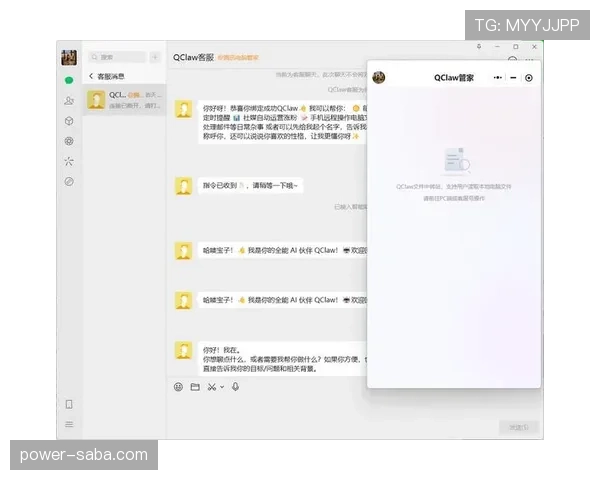
Task: Click the 你好！我在 message bubble
Action: 282,359
